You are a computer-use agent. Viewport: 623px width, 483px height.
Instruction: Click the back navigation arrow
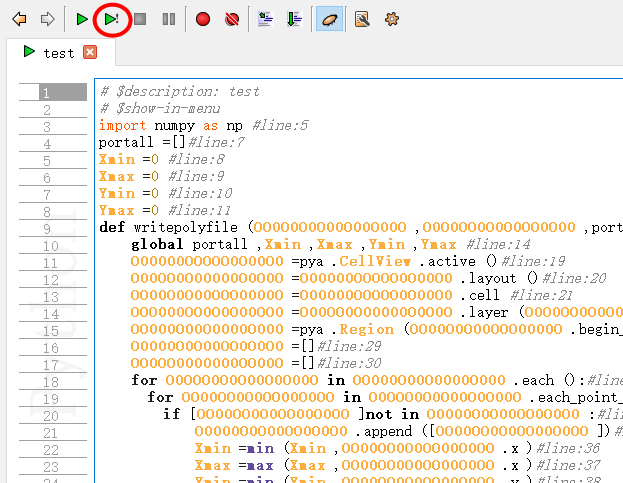click(x=20, y=19)
